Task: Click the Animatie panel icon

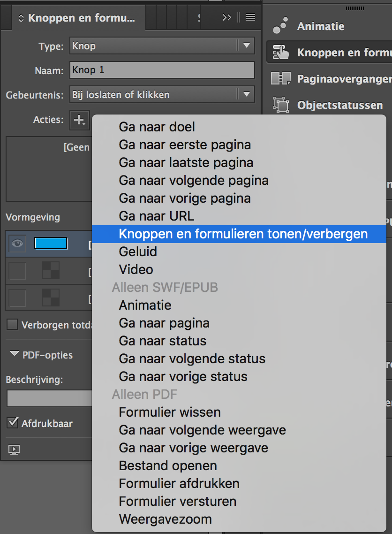Action: (x=281, y=26)
